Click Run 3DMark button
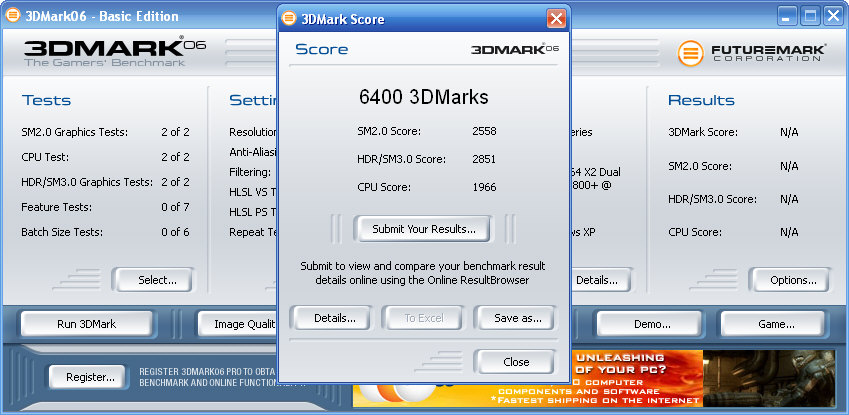Viewport: 849px width, 415px height. click(x=87, y=325)
